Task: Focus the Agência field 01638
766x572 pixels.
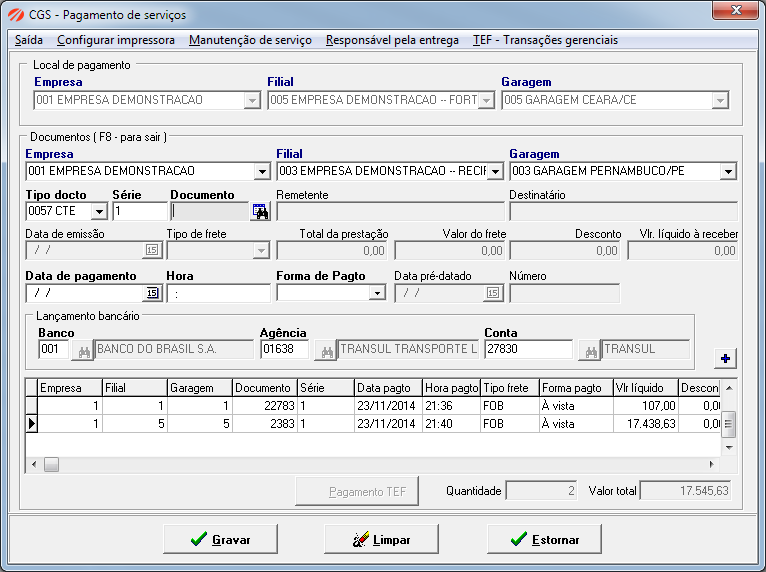Action: (x=284, y=349)
